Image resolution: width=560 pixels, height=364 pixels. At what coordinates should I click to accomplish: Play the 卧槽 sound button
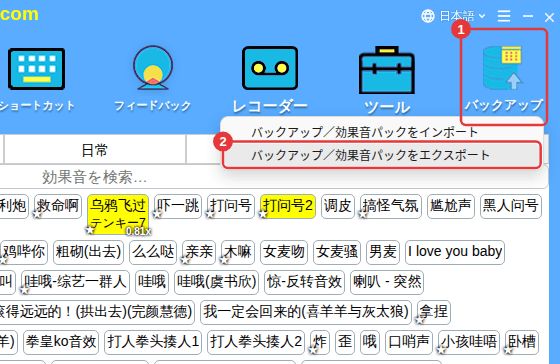click(522, 342)
